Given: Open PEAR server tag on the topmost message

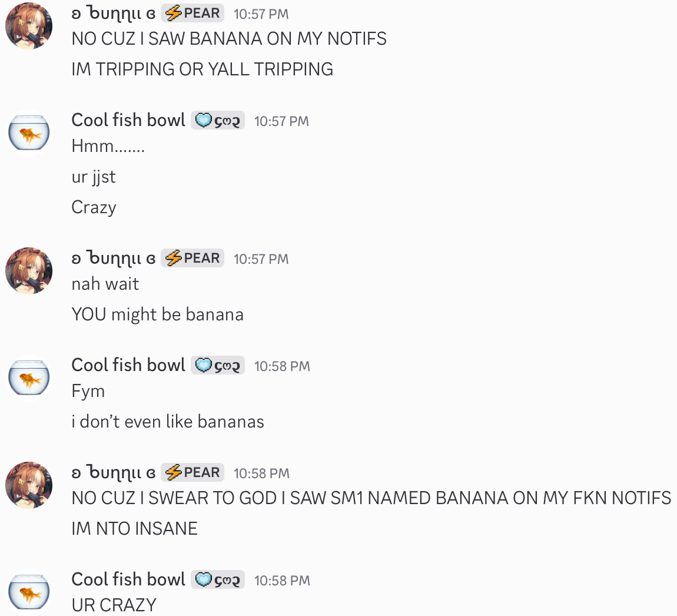Looking at the screenshot, I should click(x=193, y=13).
